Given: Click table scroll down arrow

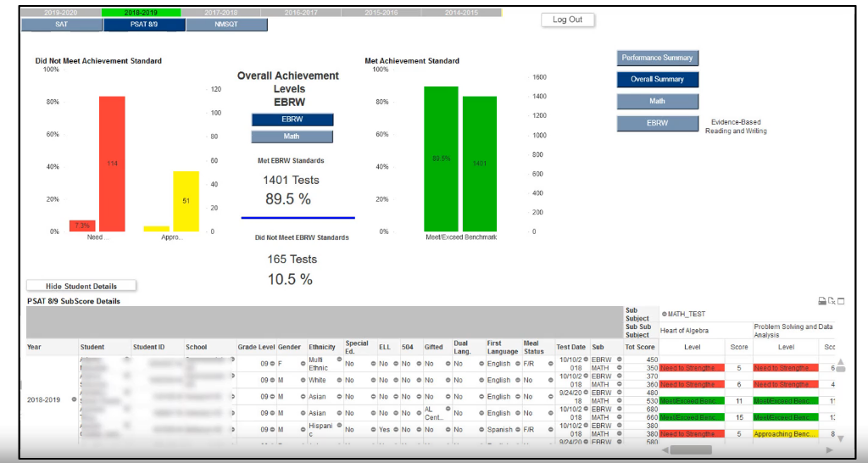Looking at the screenshot, I should pos(840,438).
